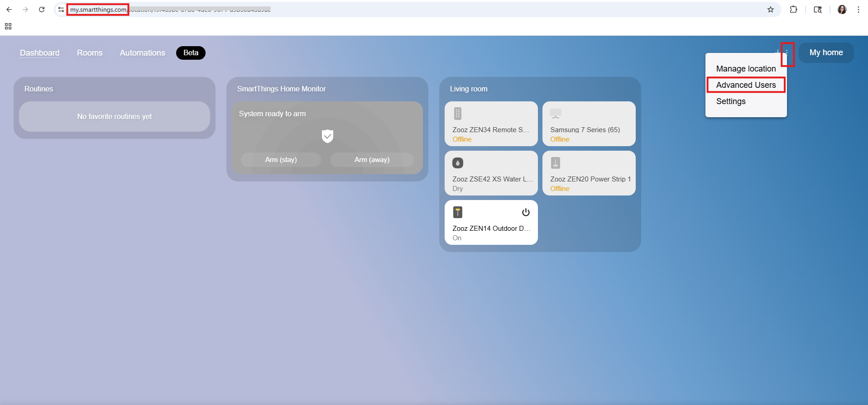Open the My home location selector

[826, 52]
